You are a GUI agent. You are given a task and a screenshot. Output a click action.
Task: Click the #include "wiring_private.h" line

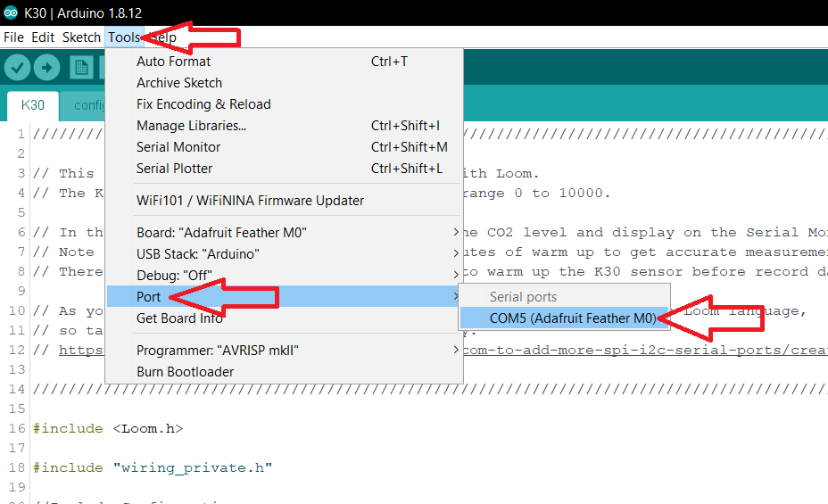[x=153, y=468]
